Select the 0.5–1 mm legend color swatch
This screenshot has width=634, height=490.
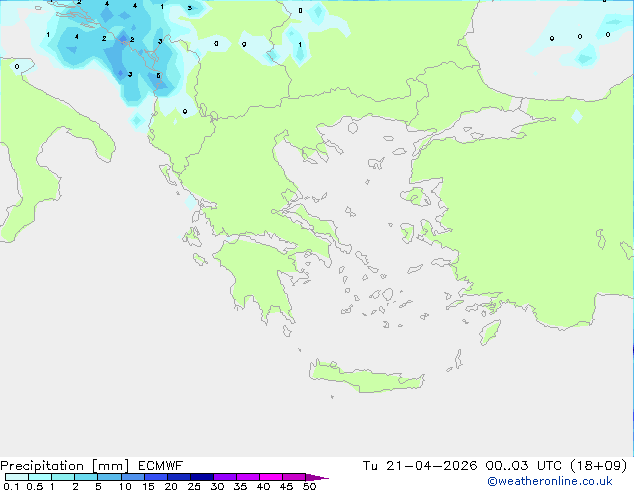[x=40, y=477]
